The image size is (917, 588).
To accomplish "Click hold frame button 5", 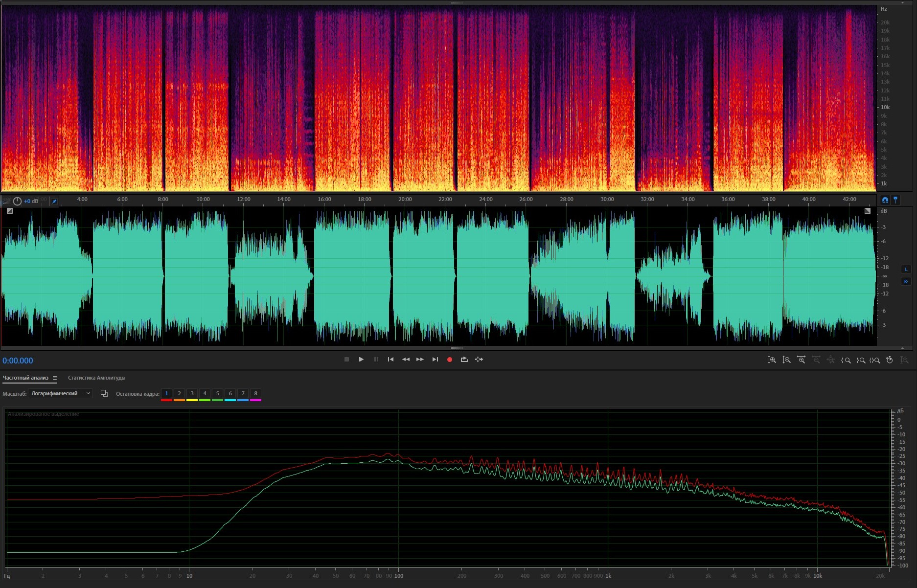I will (217, 393).
